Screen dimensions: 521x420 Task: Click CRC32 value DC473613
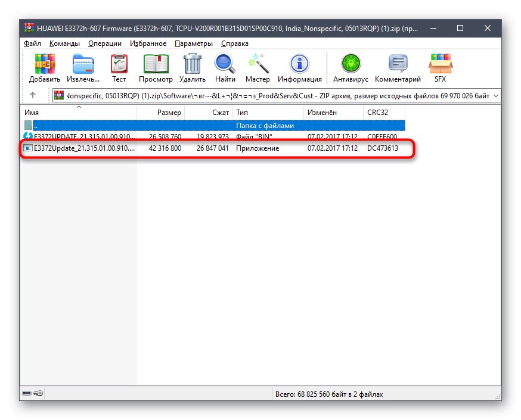tap(383, 148)
